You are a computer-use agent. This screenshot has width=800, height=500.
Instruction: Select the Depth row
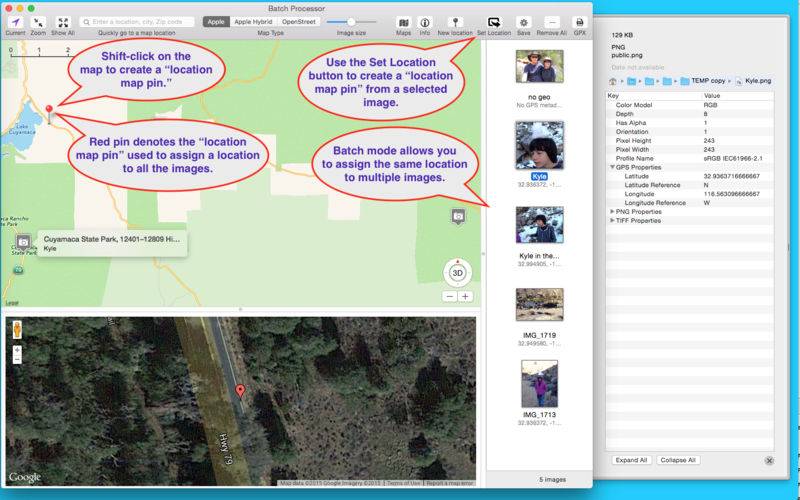[x=690, y=114]
